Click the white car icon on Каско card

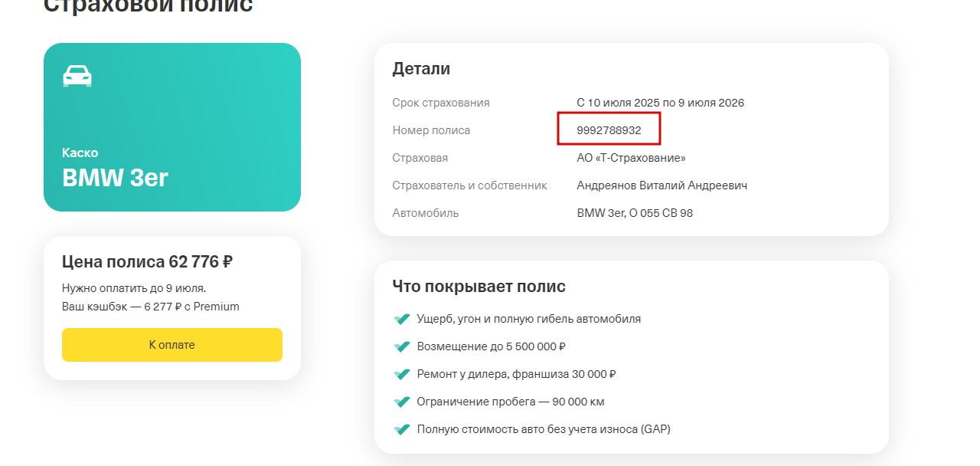pos(77,76)
